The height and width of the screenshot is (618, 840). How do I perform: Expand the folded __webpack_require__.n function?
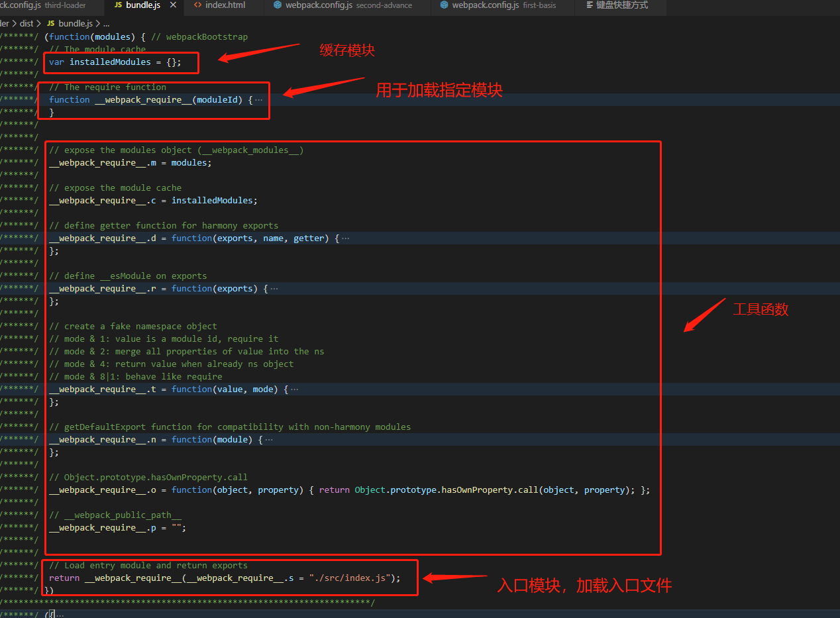tap(269, 439)
